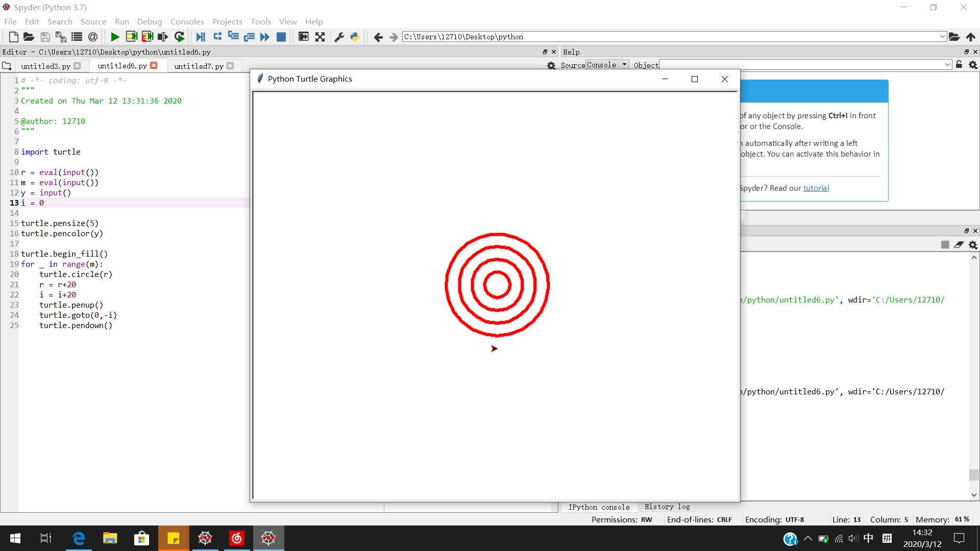Open the Tools menu
The image size is (980, 551).
260,21
